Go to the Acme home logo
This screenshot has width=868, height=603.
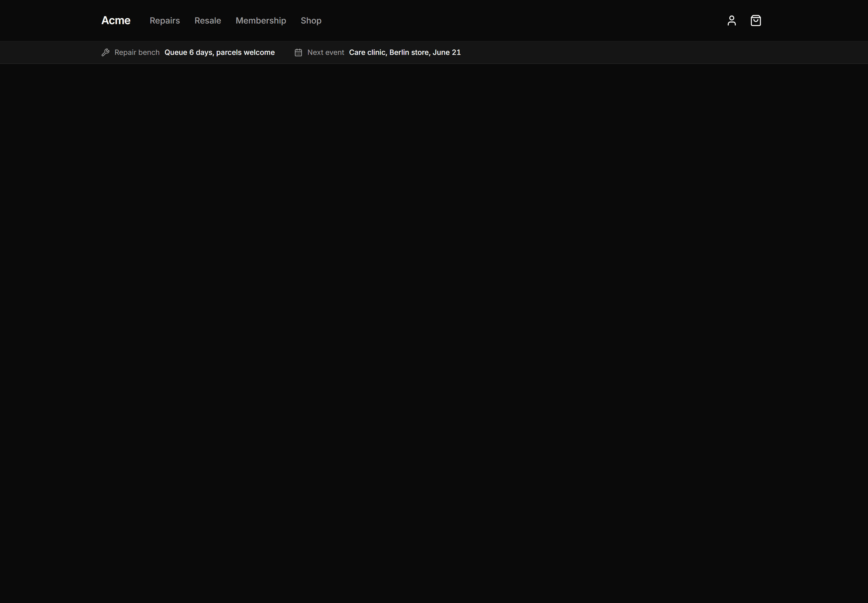116,21
